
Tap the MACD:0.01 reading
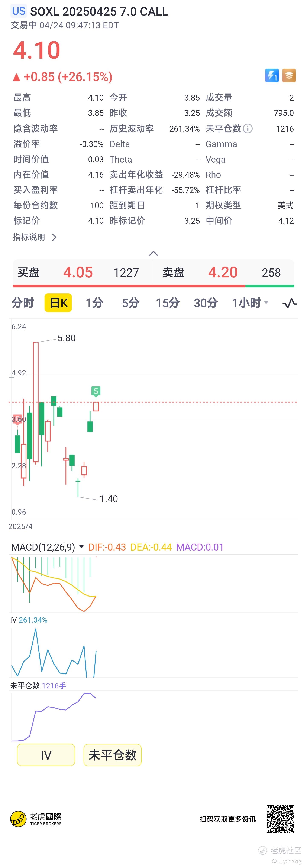pyautogui.click(x=200, y=547)
